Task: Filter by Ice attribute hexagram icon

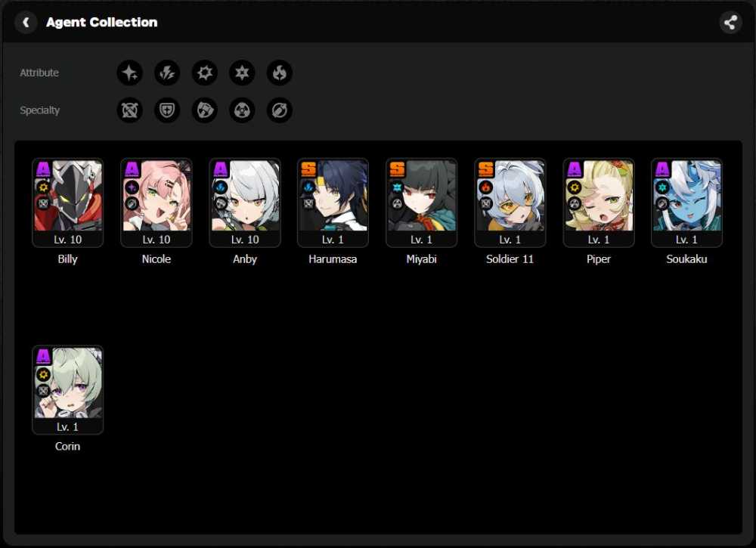Action: (242, 73)
